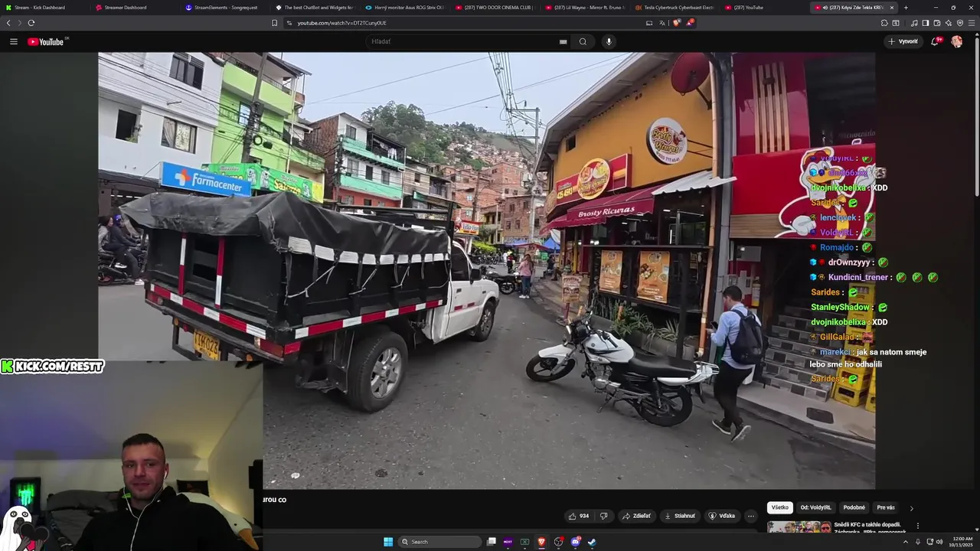This screenshot has width=980, height=551.
Task: Show hidden system tray icons
Action: pyautogui.click(x=906, y=542)
